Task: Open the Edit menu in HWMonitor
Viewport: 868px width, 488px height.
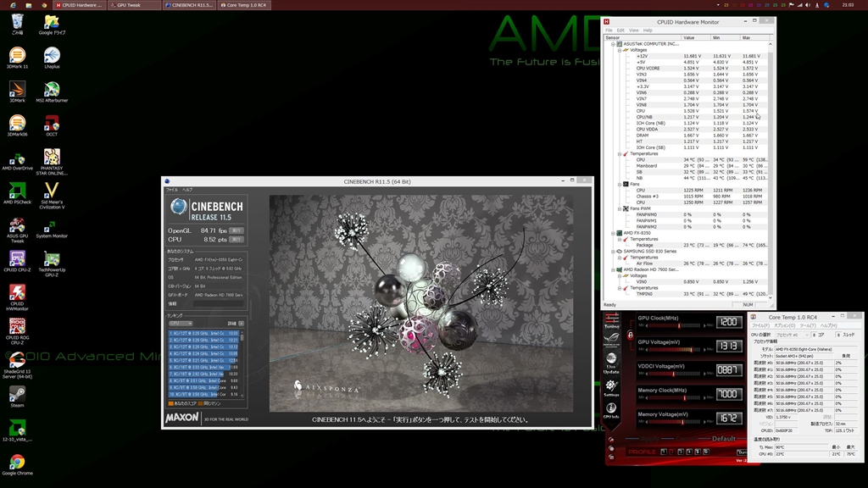Action: click(620, 30)
